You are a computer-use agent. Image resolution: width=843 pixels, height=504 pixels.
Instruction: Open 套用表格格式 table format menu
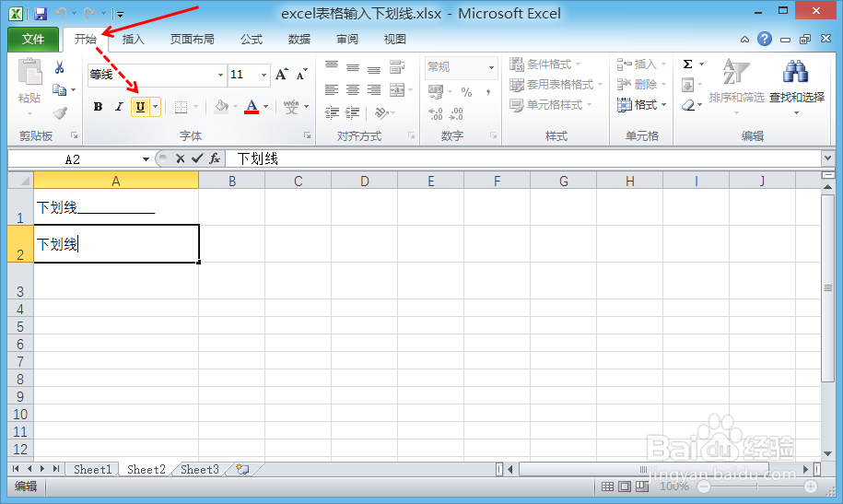pyautogui.click(x=556, y=85)
